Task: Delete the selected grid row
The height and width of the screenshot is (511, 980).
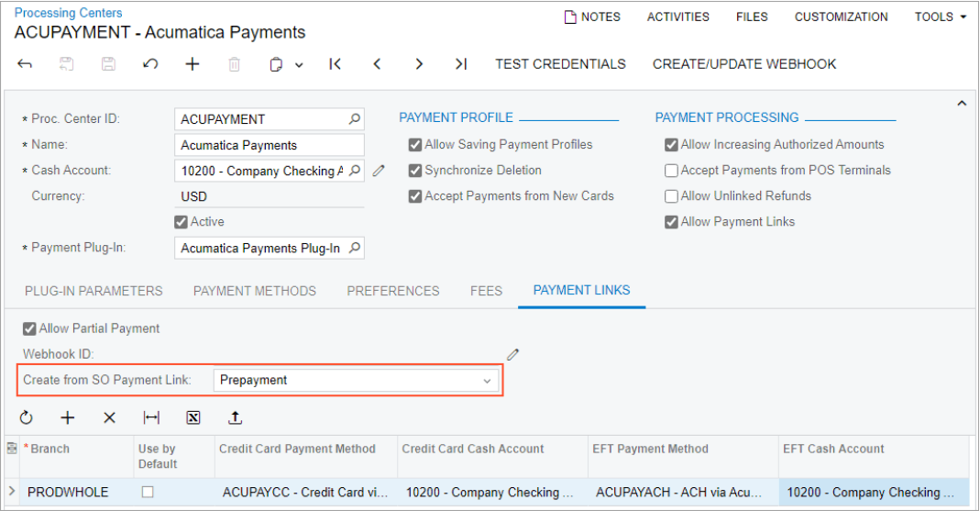Action: click(109, 417)
